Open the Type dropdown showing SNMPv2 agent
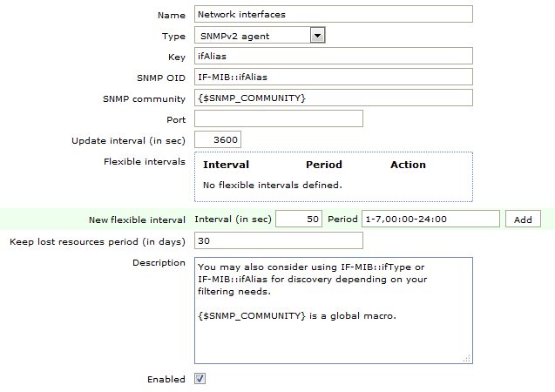The height and width of the screenshot is (392, 555). click(259, 36)
